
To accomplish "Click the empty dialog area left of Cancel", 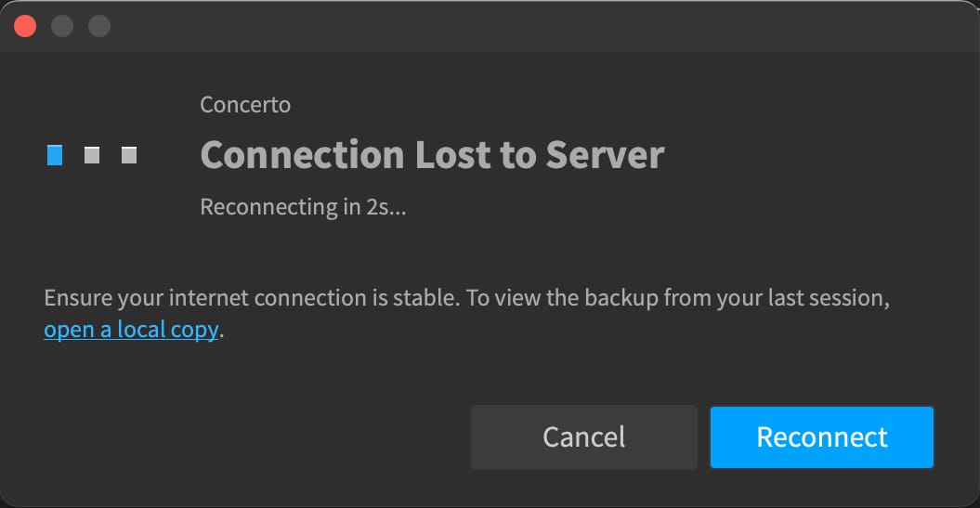I will pyautogui.click(x=250, y=436).
